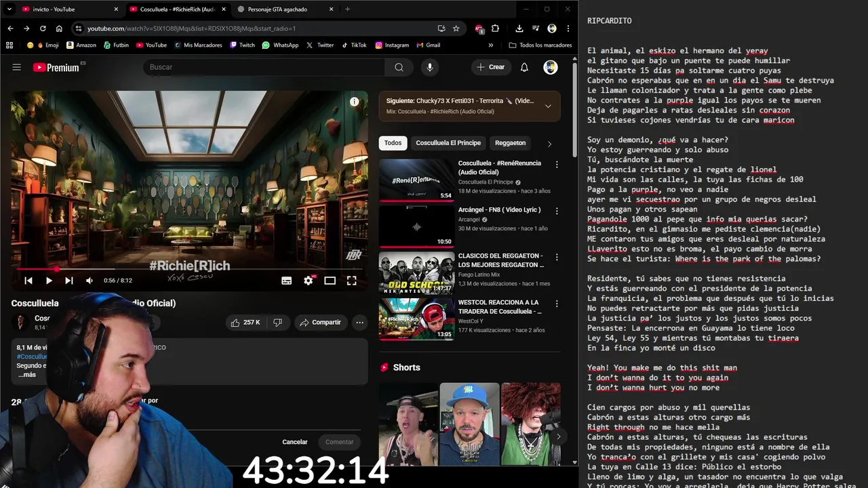Open options for #RenéRenuncia video
This screenshot has width=868, height=488.
(x=557, y=165)
